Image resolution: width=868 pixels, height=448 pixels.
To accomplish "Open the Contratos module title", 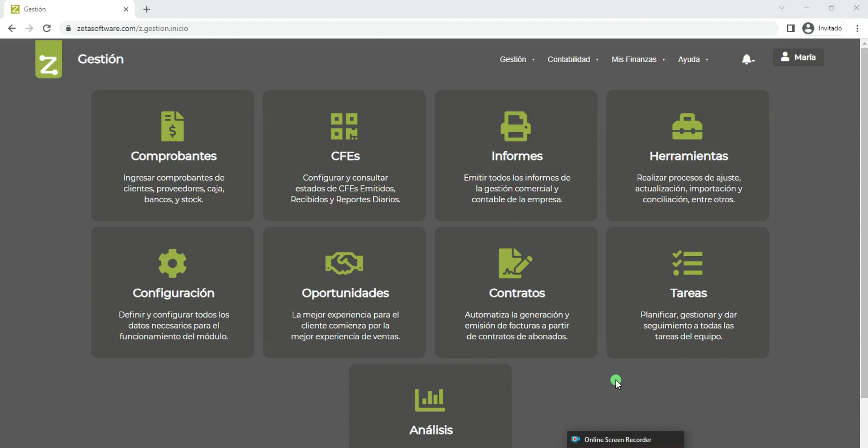I will pos(517,293).
